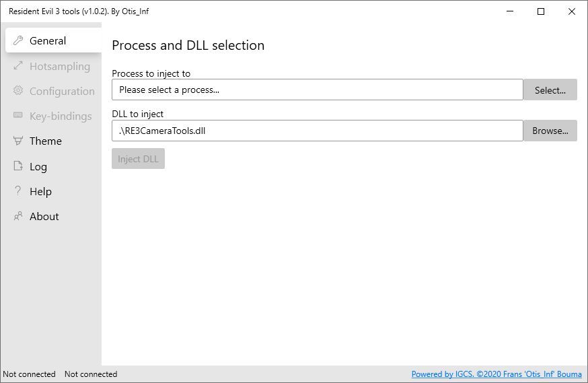
Task: Go to the Help section
Action: [40, 191]
